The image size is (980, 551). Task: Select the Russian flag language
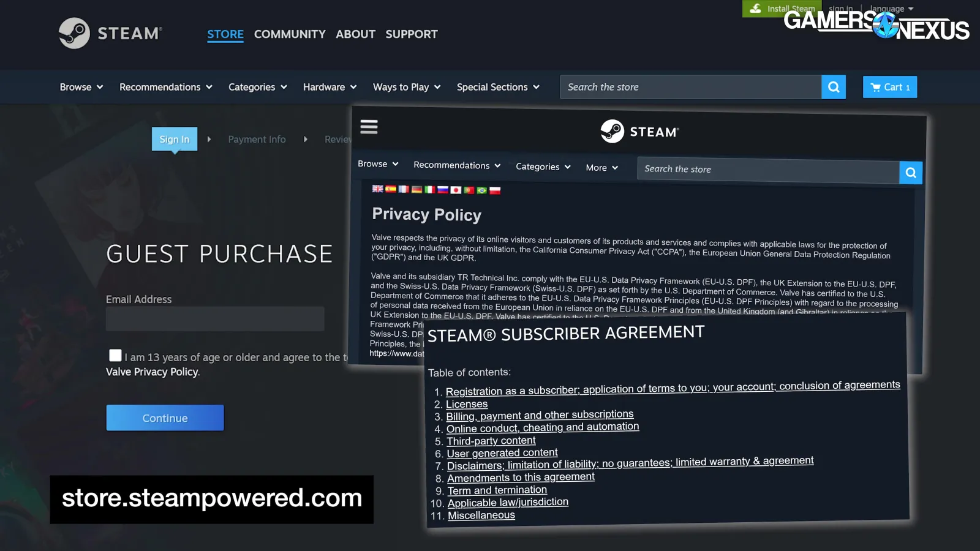(443, 190)
